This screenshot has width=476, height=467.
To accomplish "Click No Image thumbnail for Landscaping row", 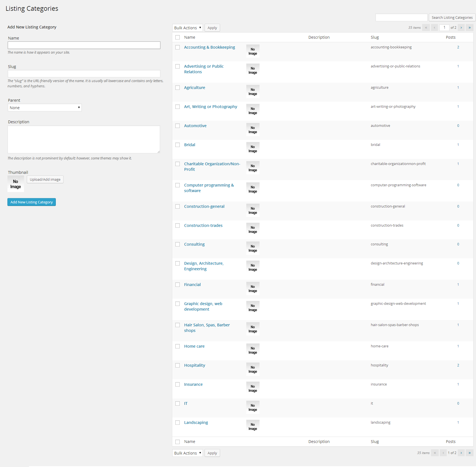I will (253, 427).
